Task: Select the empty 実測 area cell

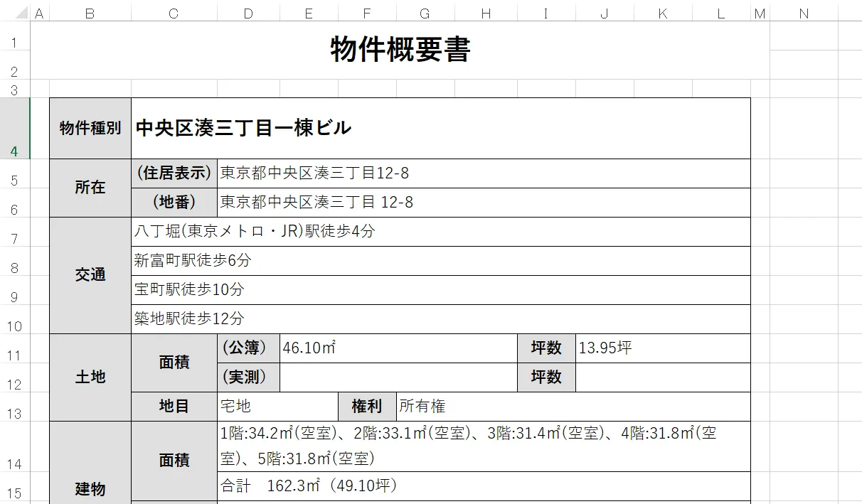Action: tap(391, 377)
